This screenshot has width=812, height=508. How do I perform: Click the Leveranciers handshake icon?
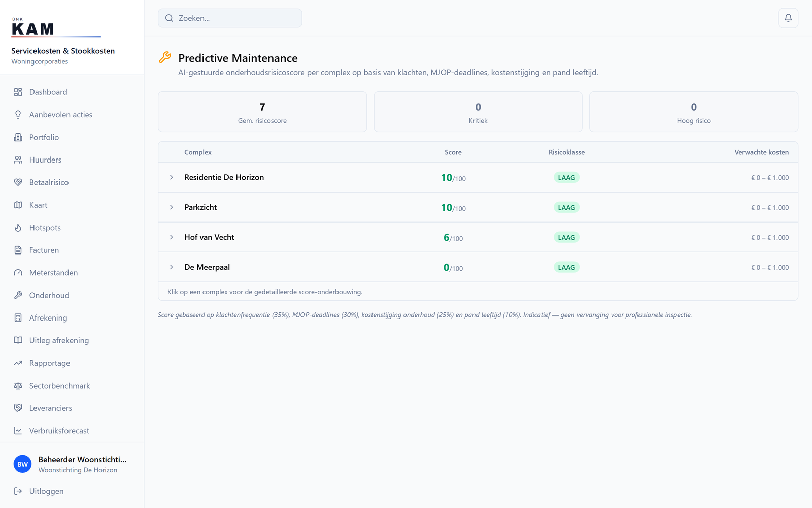tap(18, 408)
